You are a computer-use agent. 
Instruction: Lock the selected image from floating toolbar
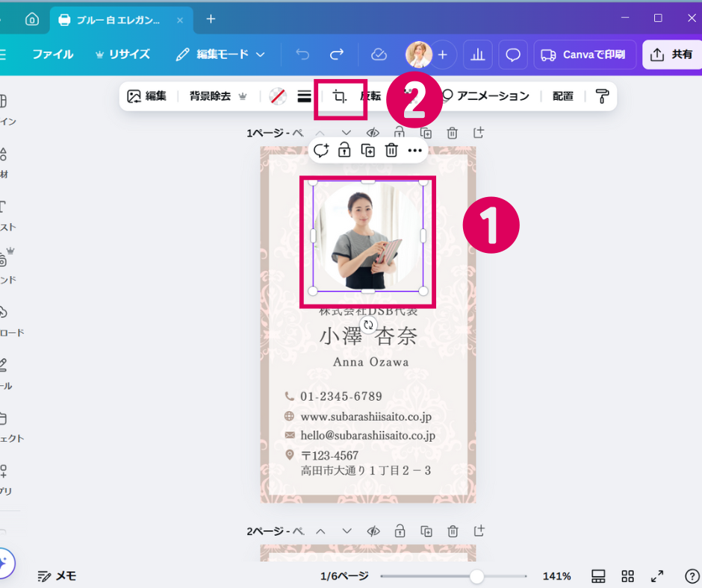(344, 150)
